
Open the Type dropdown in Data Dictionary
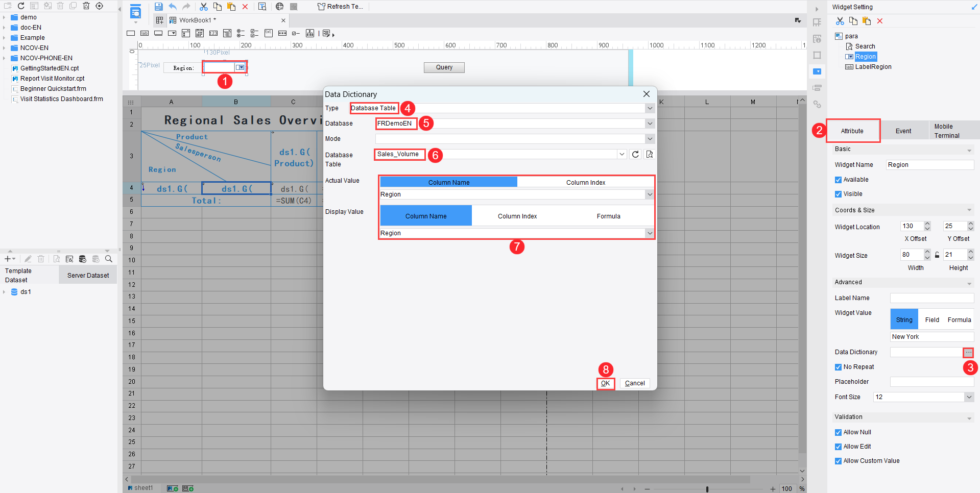650,108
